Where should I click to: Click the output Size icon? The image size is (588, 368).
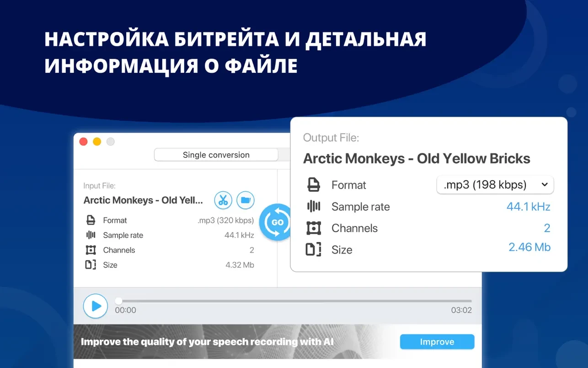coord(313,249)
